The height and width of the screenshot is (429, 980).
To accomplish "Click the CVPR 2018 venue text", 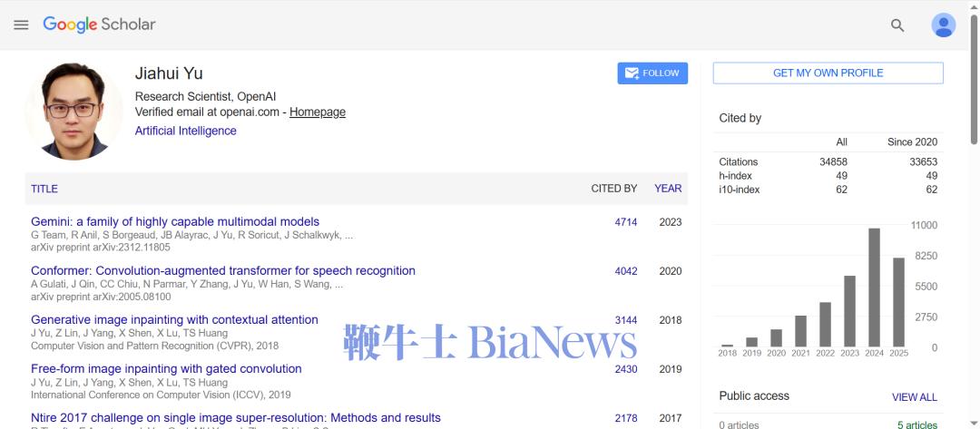I will [x=155, y=346].
